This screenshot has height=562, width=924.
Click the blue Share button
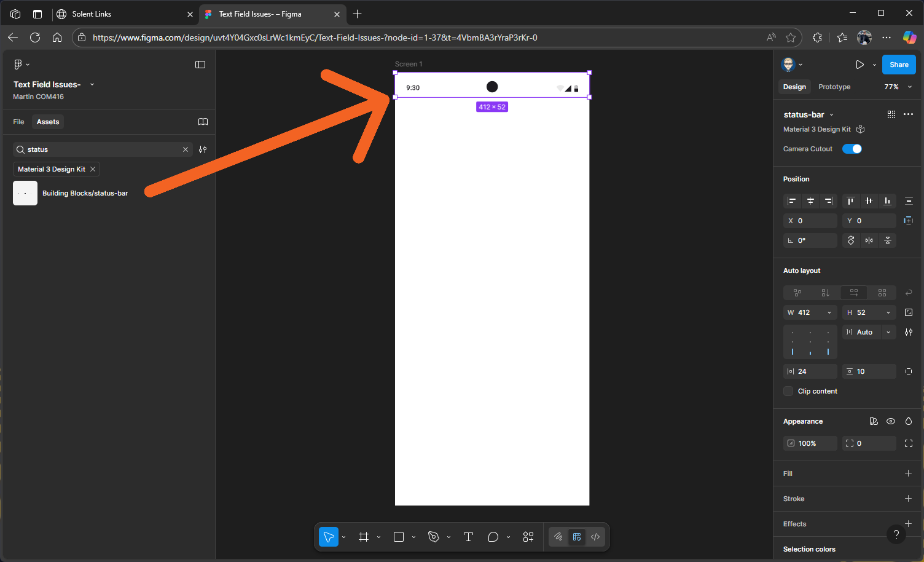[898, 65]
